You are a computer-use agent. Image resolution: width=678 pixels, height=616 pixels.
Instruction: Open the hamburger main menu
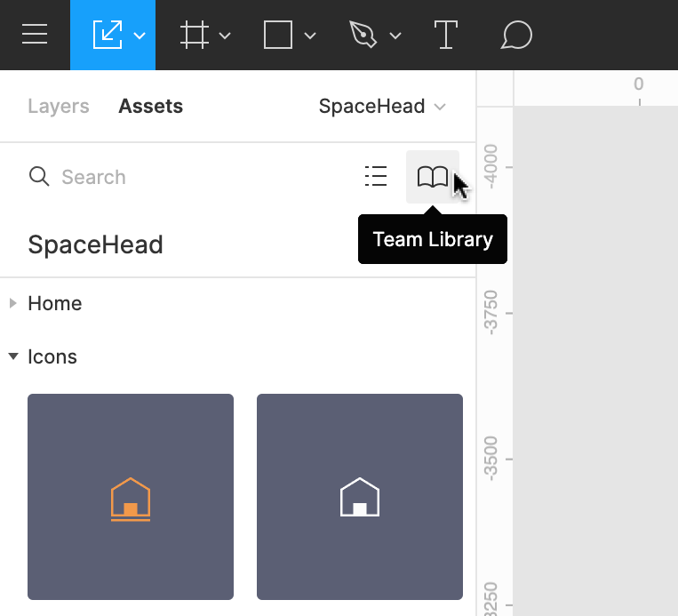click(x=35, y=36)
